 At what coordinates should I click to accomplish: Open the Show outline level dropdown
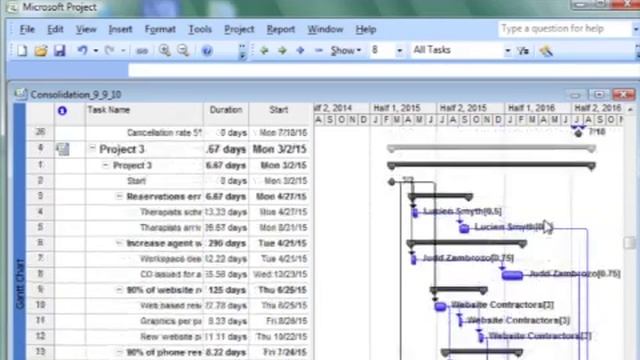coord(346,51)
